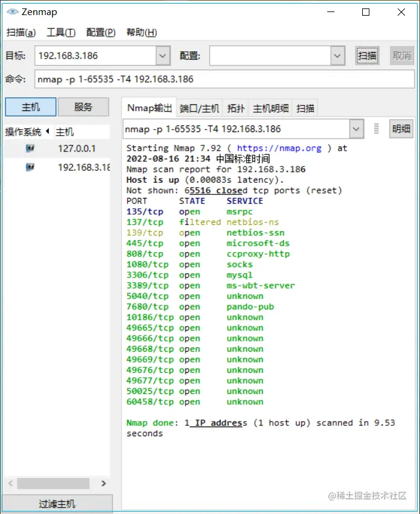
Task: Click the 49677/tcp port entry
Action: [150, 381]
